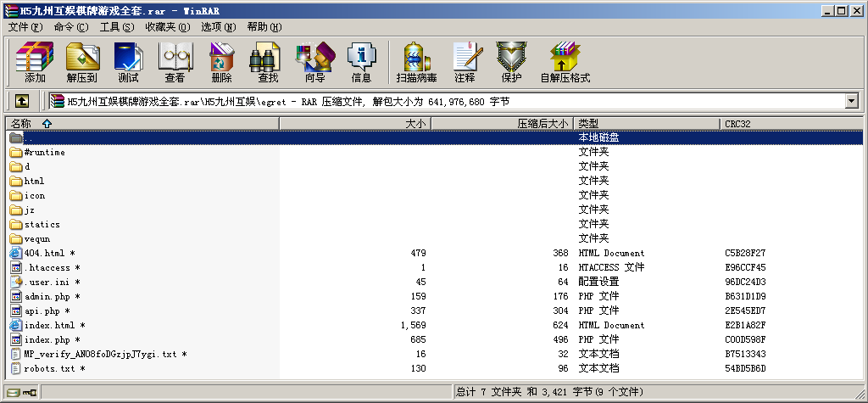Screen dimensions: 868x403
Task: Click the Add (添加) toolbar icon
Action: pyautogui.click(x=35, y=62)
